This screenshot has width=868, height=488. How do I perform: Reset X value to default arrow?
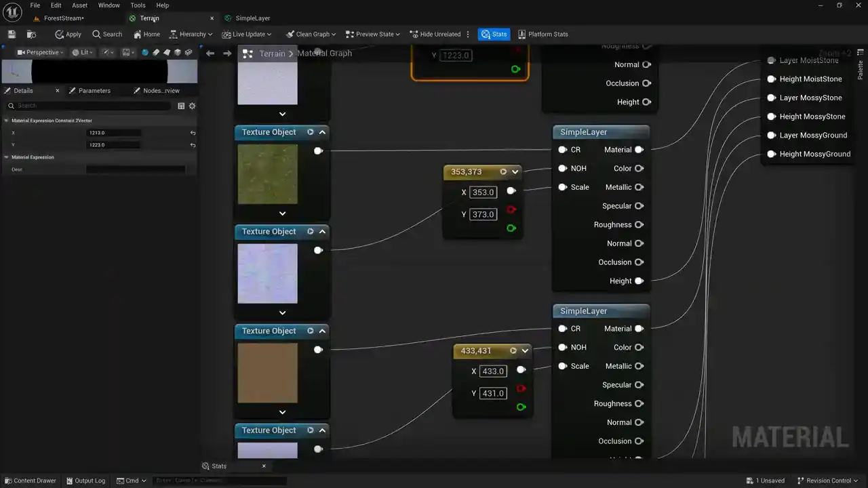tap(193, 133)
